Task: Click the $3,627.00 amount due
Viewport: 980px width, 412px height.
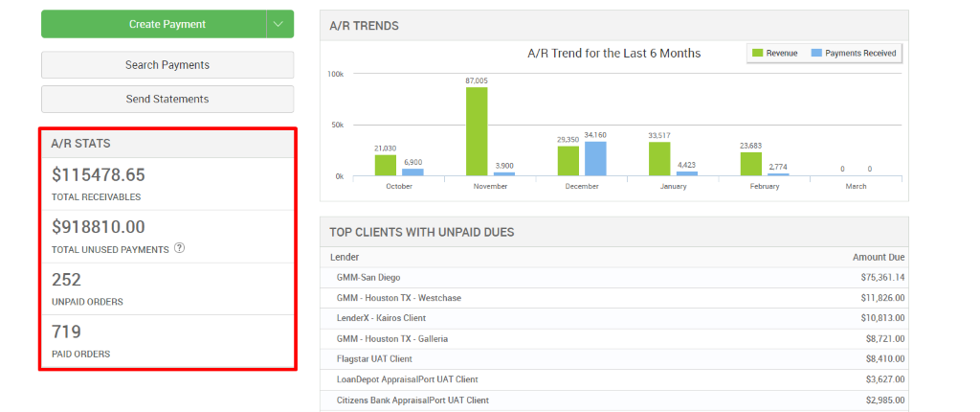Action: click(884, 379)
